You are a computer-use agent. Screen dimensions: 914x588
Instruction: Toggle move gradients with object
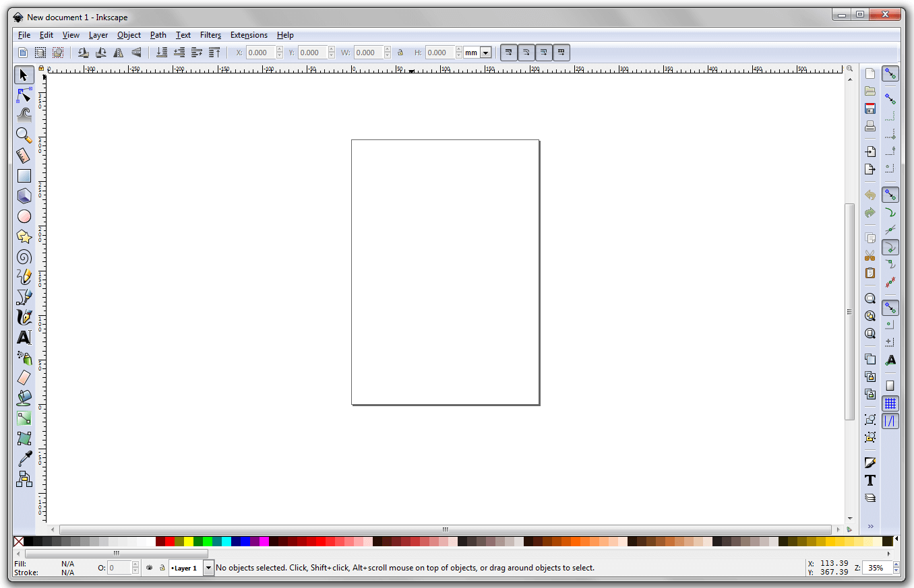[544, 53]
